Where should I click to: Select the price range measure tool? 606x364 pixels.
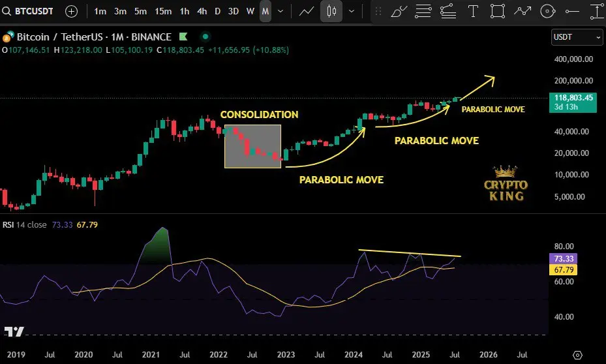click(597, 11)
